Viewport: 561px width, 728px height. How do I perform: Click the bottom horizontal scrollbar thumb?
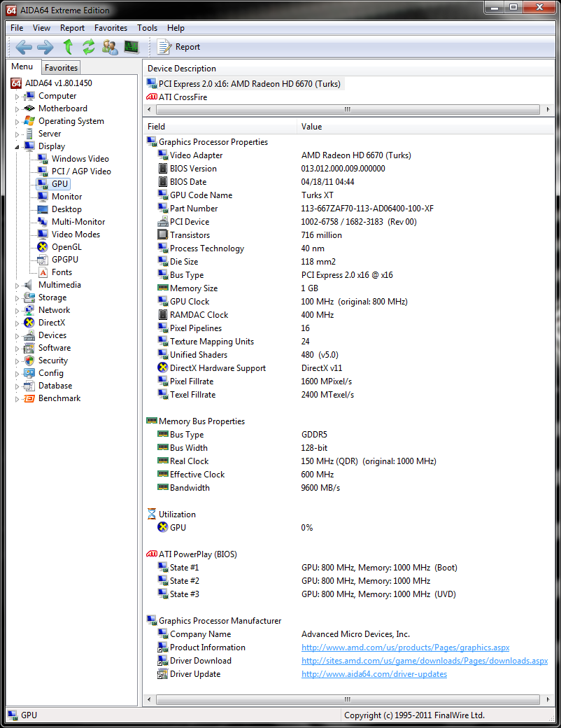[348, 699]
